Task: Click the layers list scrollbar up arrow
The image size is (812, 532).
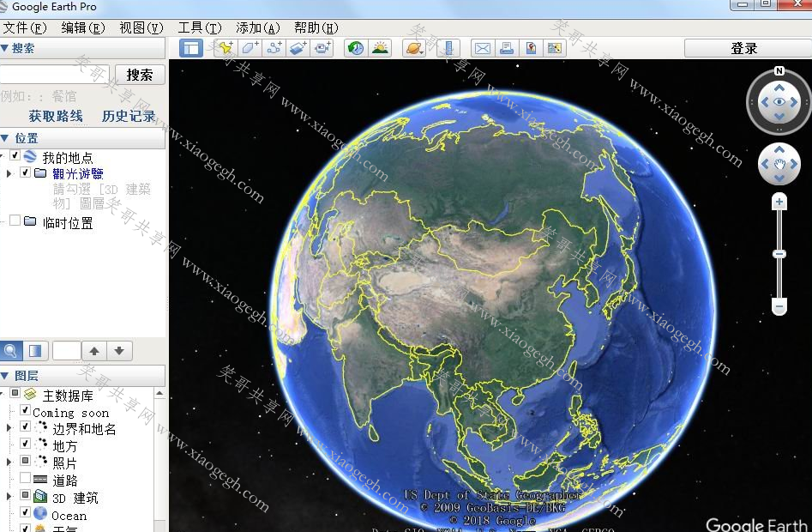Action: 159,394
